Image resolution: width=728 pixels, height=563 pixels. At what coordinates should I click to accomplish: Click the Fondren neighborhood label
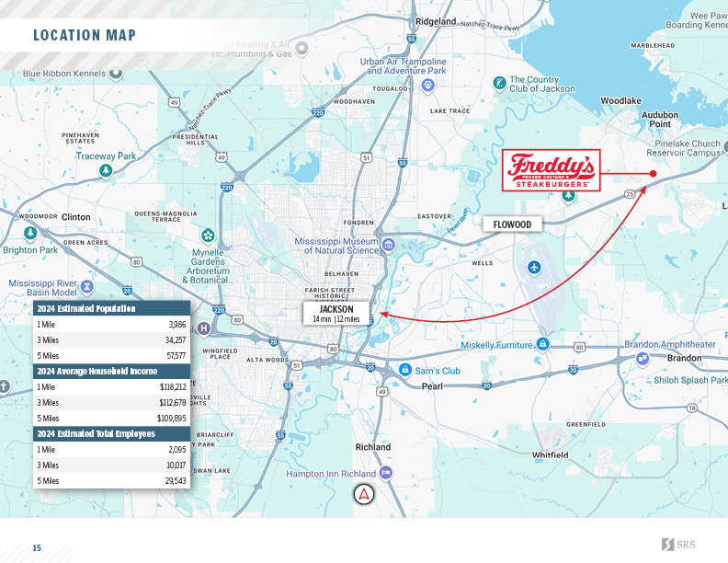tap(358, 223)
